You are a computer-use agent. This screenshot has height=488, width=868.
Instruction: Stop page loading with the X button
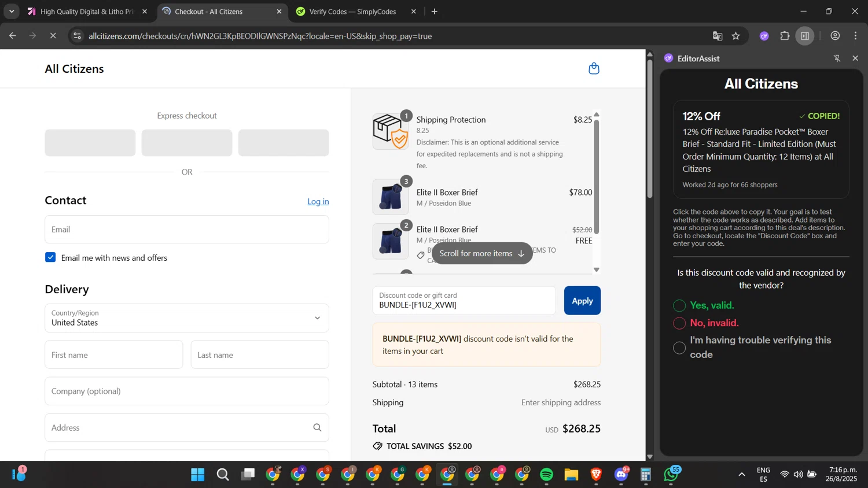tap(53, 36)
